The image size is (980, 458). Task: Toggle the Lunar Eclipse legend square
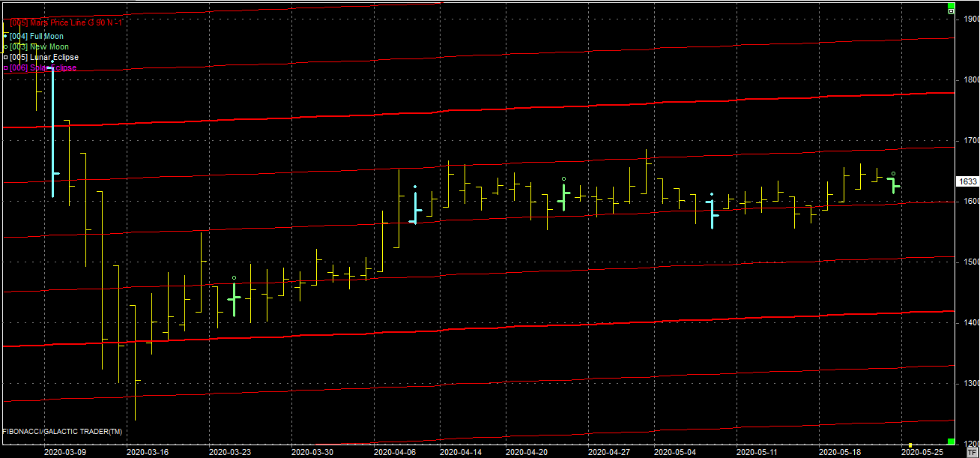click(5, 57)
